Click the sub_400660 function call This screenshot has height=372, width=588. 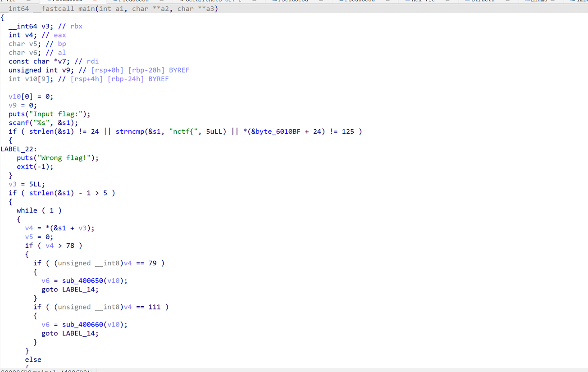pyautogui.click(x=82, y=324)
